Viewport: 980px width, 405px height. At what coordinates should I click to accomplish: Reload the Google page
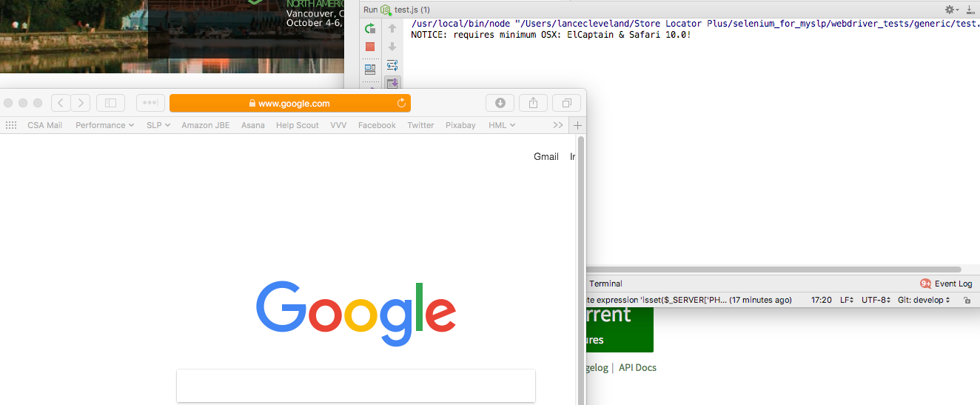pos(401,103)
